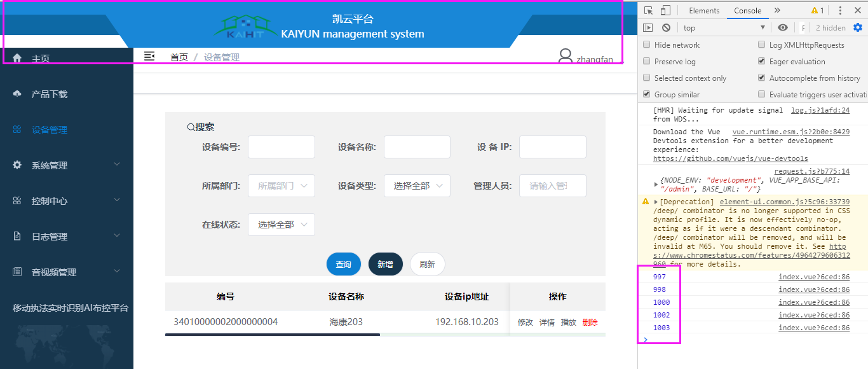Click inside the 设备编号 input field
The width and height of the screenshot is (868, 369).
[x=281, y=146]
